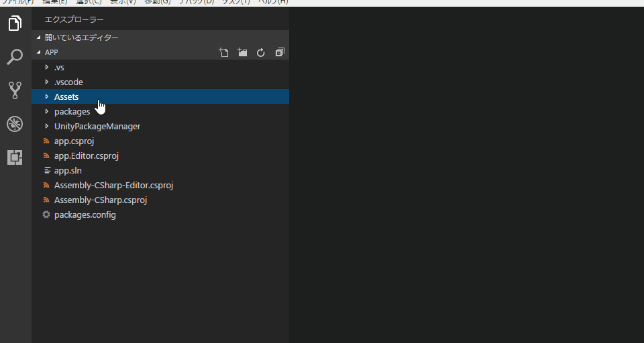This screenshot has height=343, width=644.
Task: Expand the Assets folder
Action: [x=160, y=97]
